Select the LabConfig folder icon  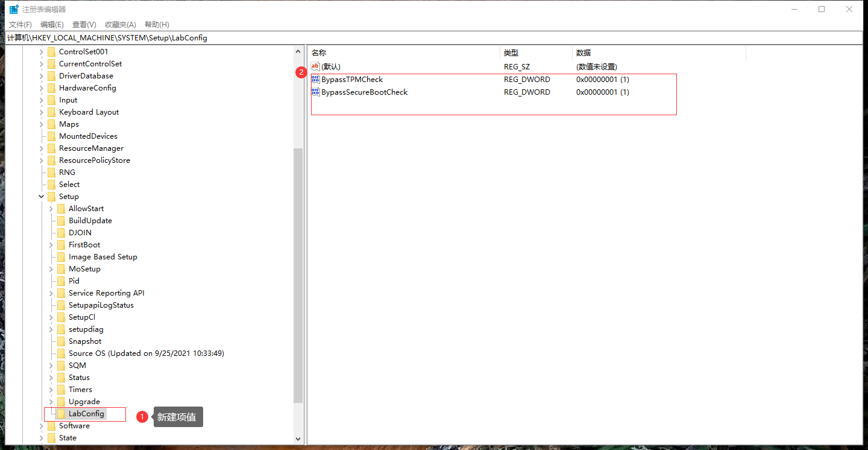(60, 414)
